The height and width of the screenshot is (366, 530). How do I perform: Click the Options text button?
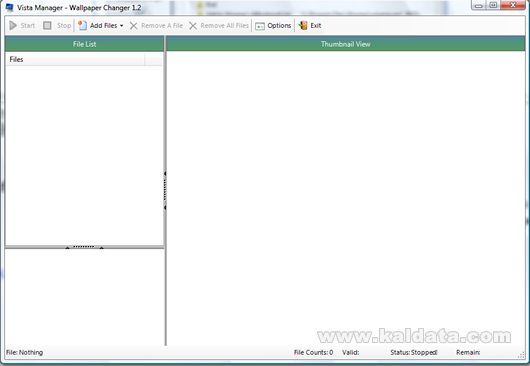(x=279, y=26)
